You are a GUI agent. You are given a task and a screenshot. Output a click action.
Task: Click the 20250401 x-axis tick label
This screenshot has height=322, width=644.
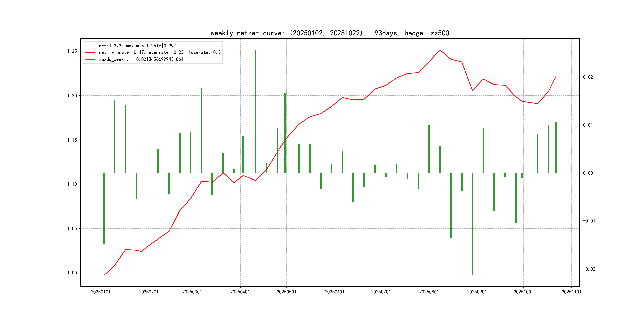[240, 292]
